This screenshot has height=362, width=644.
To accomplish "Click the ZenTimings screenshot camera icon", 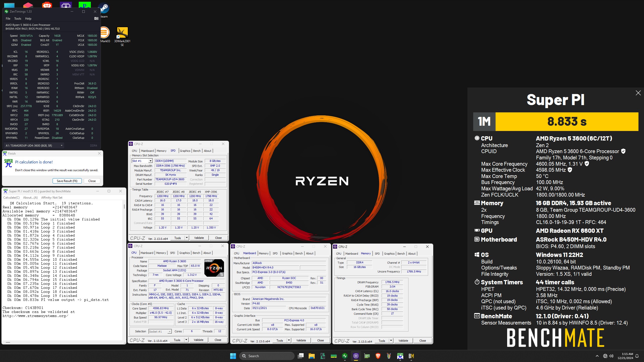I will point(96,18).
